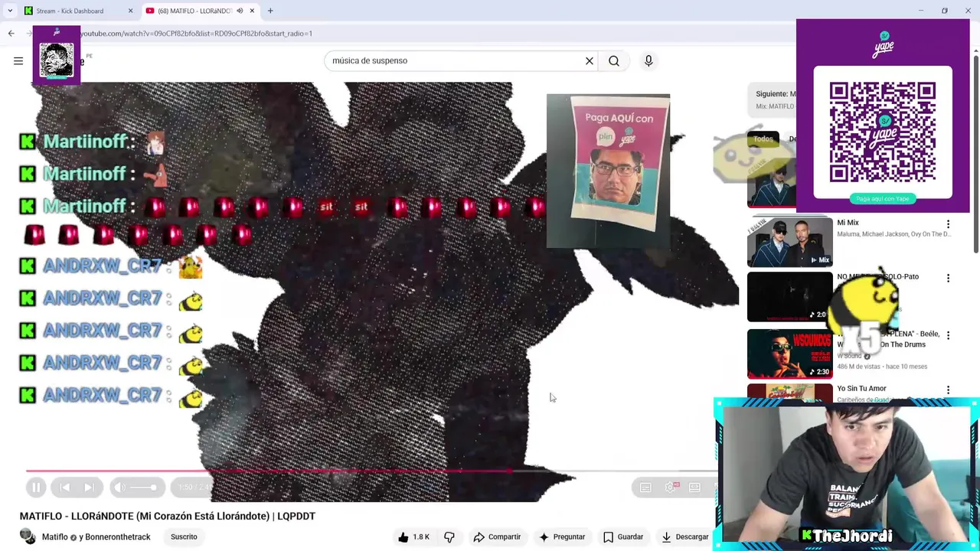The image size is (980, 551).
Task: Open the YouTube hamburger guide menu
Action: pyautogui.click(x=18, y=61)
